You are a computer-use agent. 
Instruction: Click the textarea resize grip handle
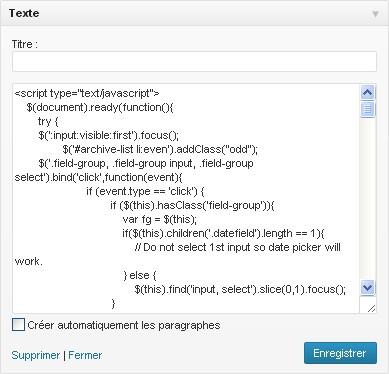point(371,308)
